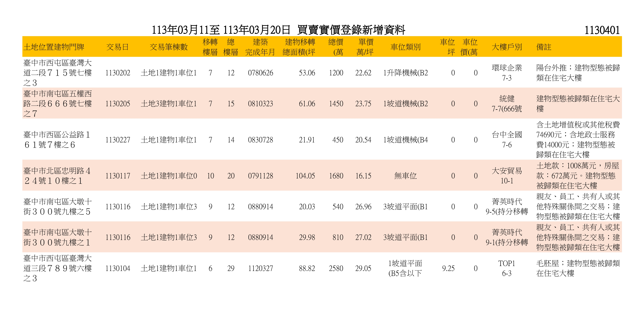Select area value 20.03

pyautogui.click(x=307, y=207)
